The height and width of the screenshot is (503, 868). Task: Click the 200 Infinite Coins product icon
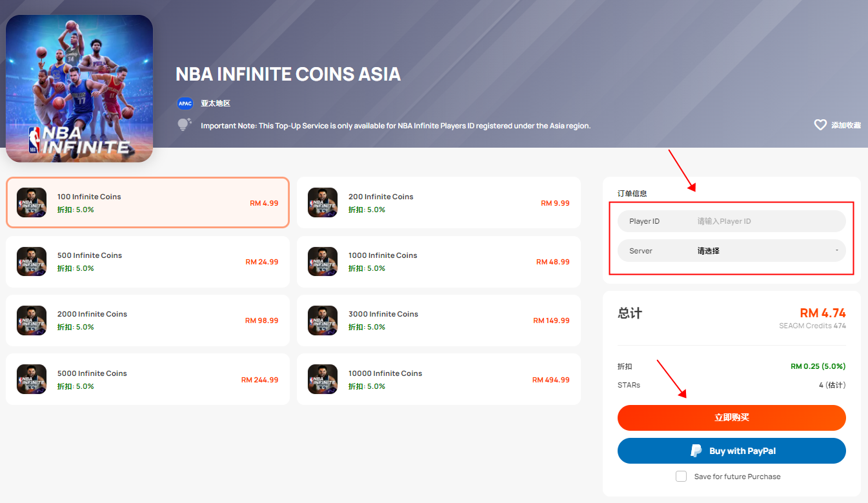[x=323, y=202]
